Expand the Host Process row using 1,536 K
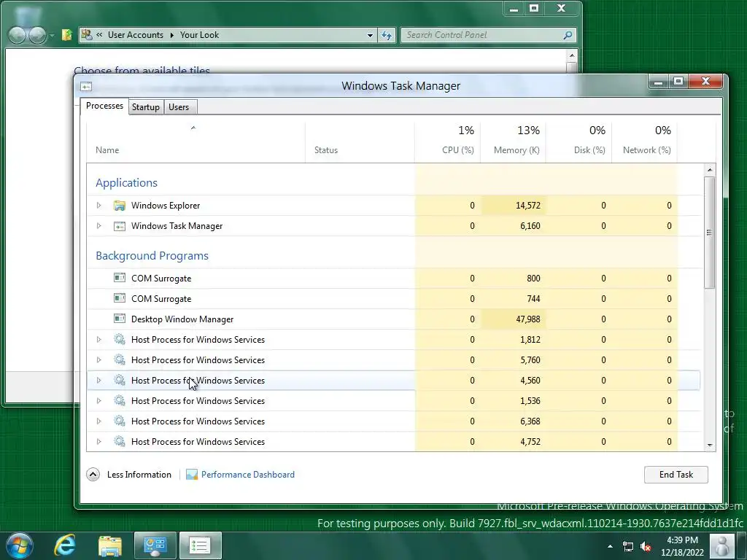747x560 pixels. point(98,401)
